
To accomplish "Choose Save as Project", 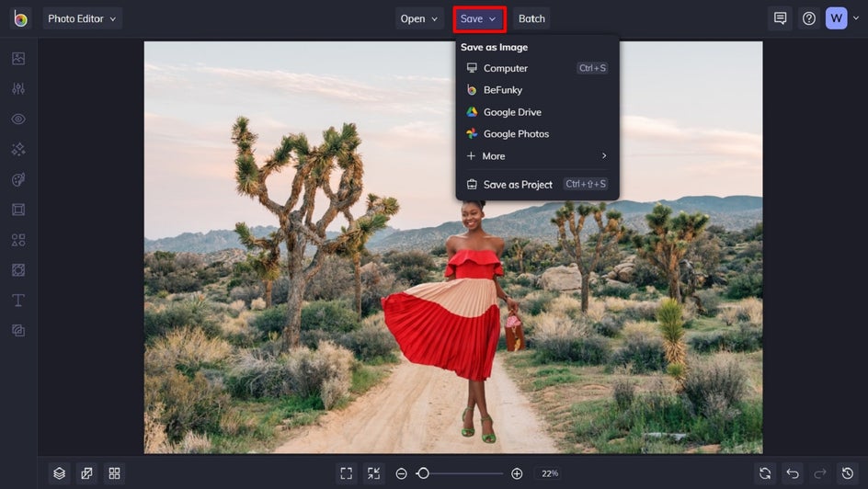I will point(537,184).
